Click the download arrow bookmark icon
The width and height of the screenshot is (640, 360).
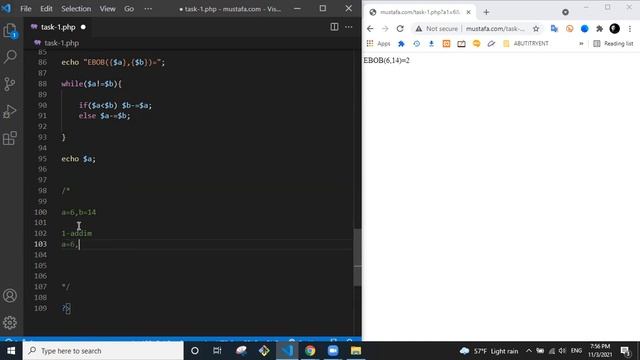pos(431,44)
